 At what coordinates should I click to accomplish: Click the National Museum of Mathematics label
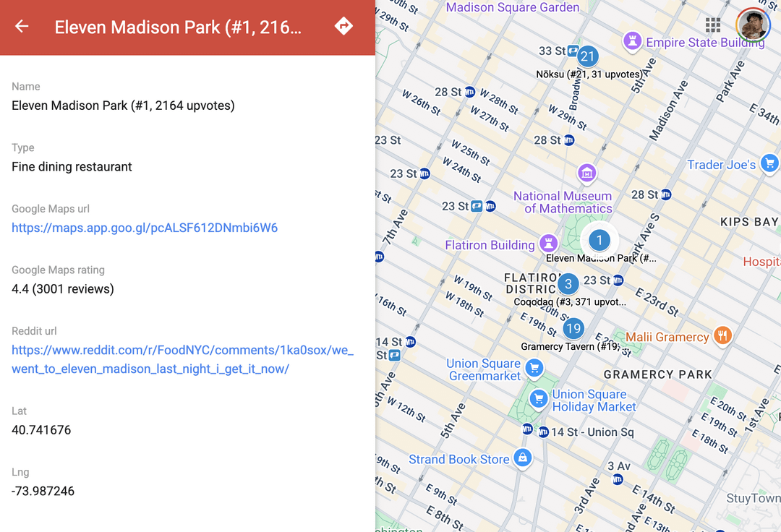tap(563, 202)
